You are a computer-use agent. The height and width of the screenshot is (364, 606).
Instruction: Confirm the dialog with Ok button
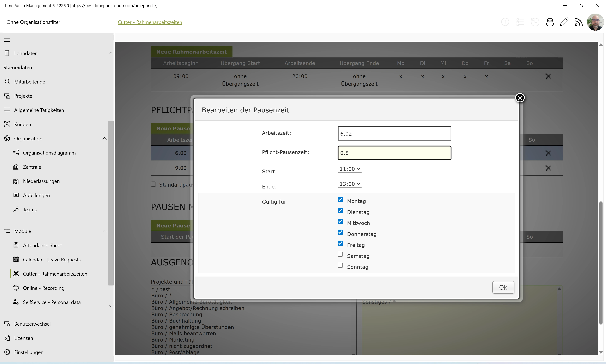(x=503, y=287)
